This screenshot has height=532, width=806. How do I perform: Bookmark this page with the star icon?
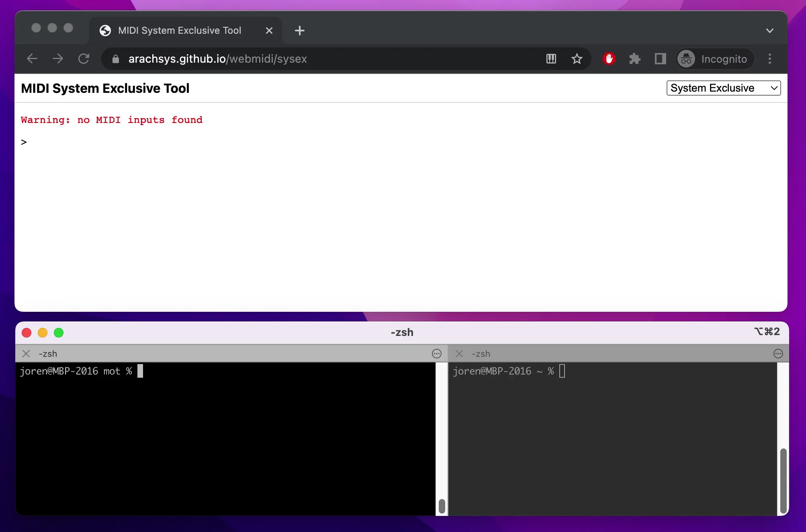pyautogui.click(x=577, y=59)
